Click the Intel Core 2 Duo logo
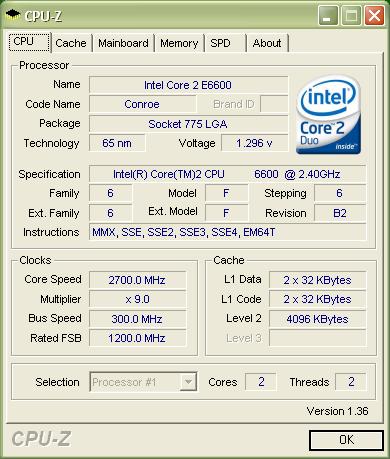 click(x=329, y=115)
